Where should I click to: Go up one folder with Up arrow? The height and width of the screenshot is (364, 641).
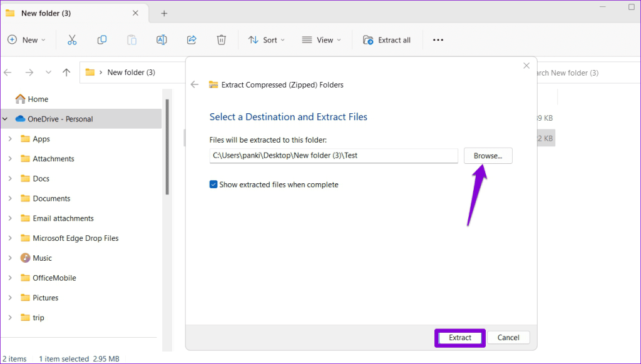66,73
